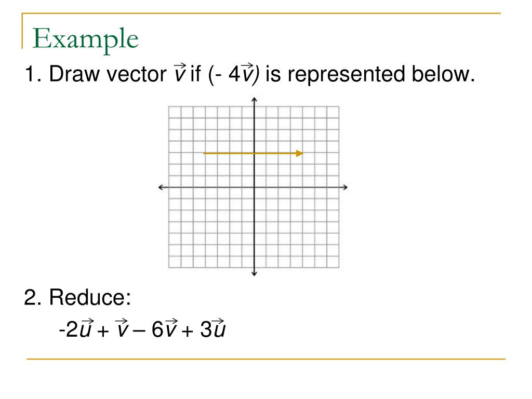532x399 pixels.
Task: Click the bottom-right quadrant of the grid
Action: pos(297,228)
